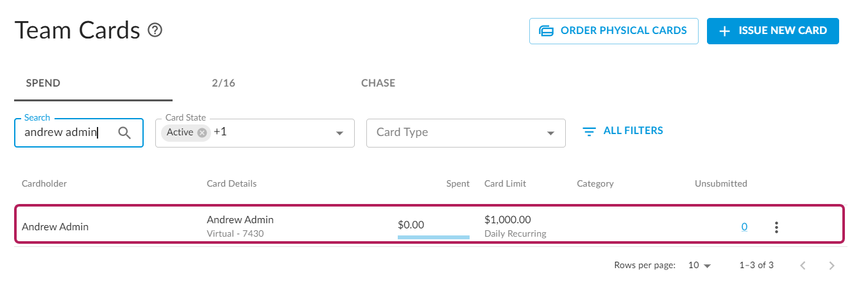Select the Andrew Admin cardholder row
Screen dimensions: 868x297
(429, 225)
